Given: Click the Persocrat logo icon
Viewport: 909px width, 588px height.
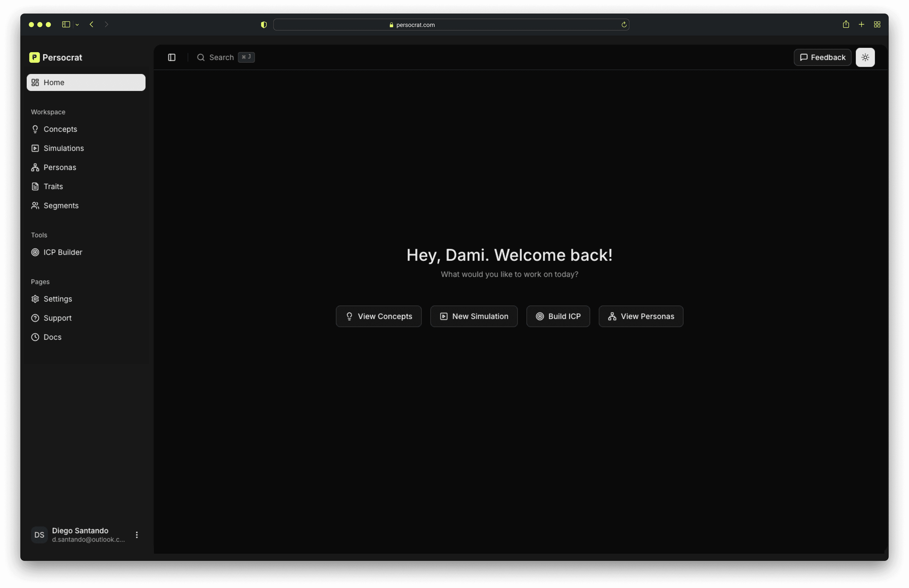Looking at the screenshot, I should [x=34, y=57].
